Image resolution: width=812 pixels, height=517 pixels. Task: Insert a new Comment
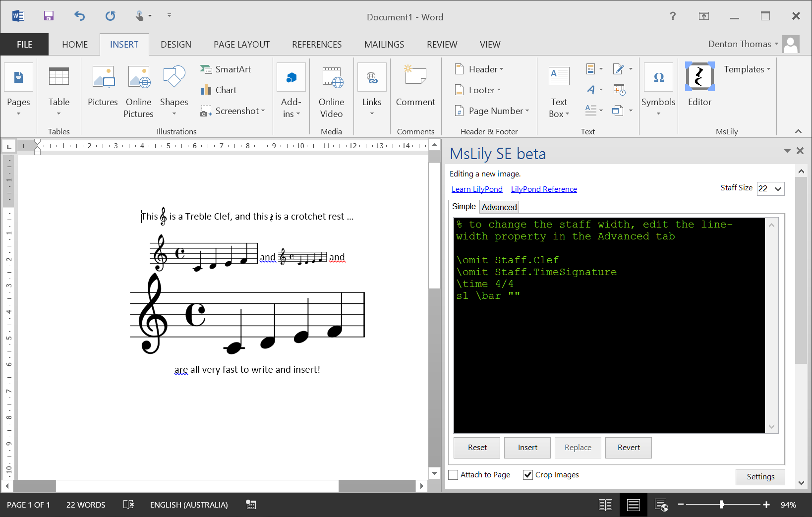[415, 87]
